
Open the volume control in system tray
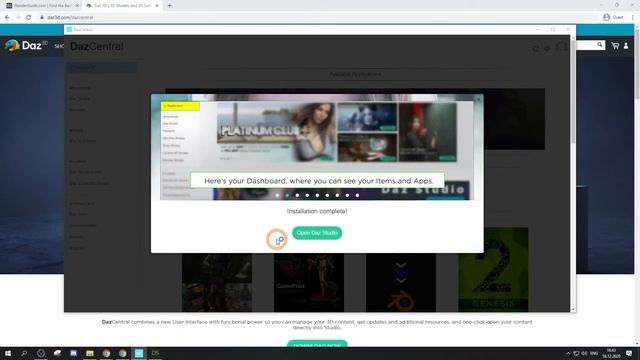[584, 353]
